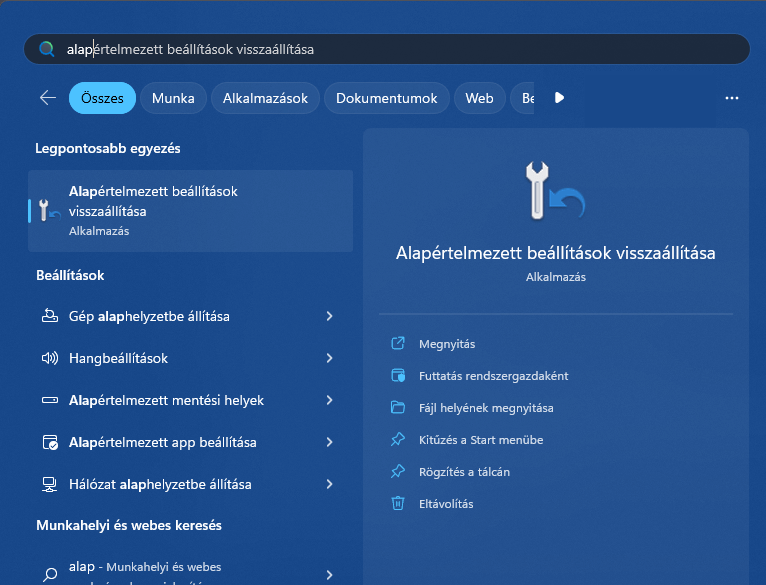
Task: Expand the Hálózat alaphelyzetbe állítása chevron
Action: [329, 485]
